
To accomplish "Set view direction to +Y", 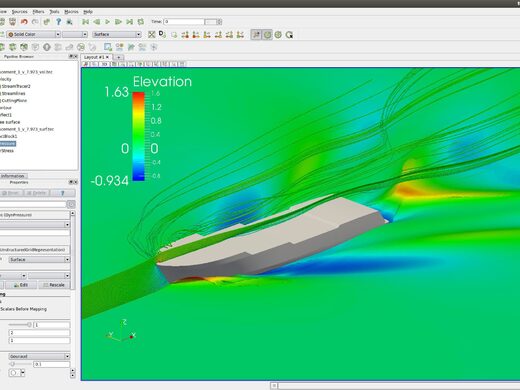I will click(207, 35).
